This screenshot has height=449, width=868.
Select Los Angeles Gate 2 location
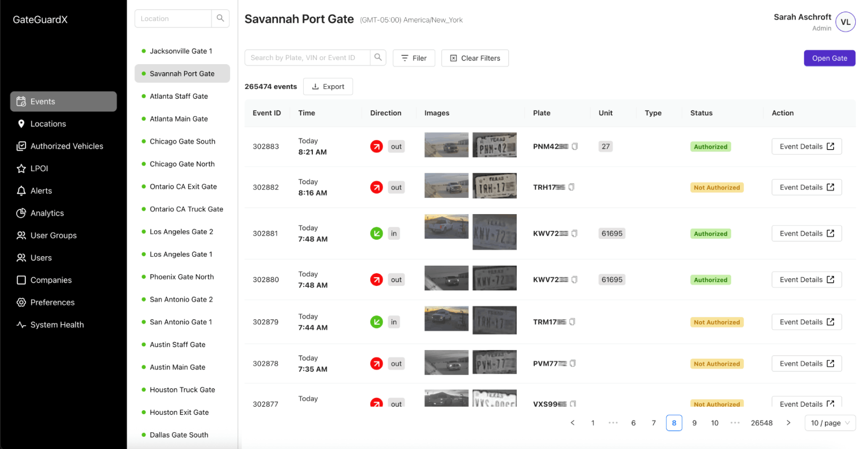pyautogui.click(x=182, y=232)
